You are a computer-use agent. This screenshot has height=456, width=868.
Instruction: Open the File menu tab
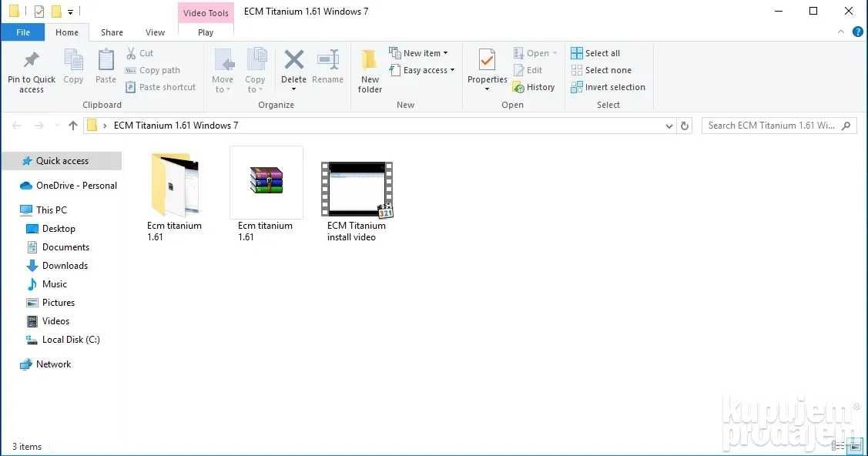22,32
